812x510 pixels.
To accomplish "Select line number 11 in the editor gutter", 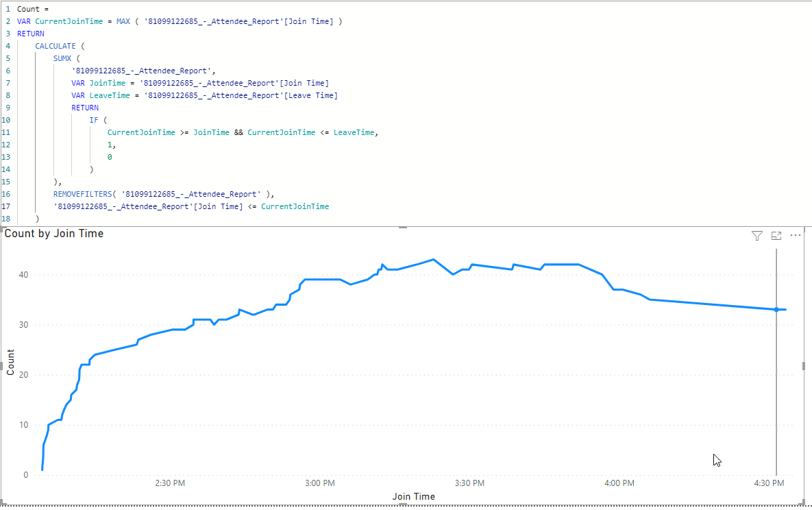I will [x=5, y=132].
